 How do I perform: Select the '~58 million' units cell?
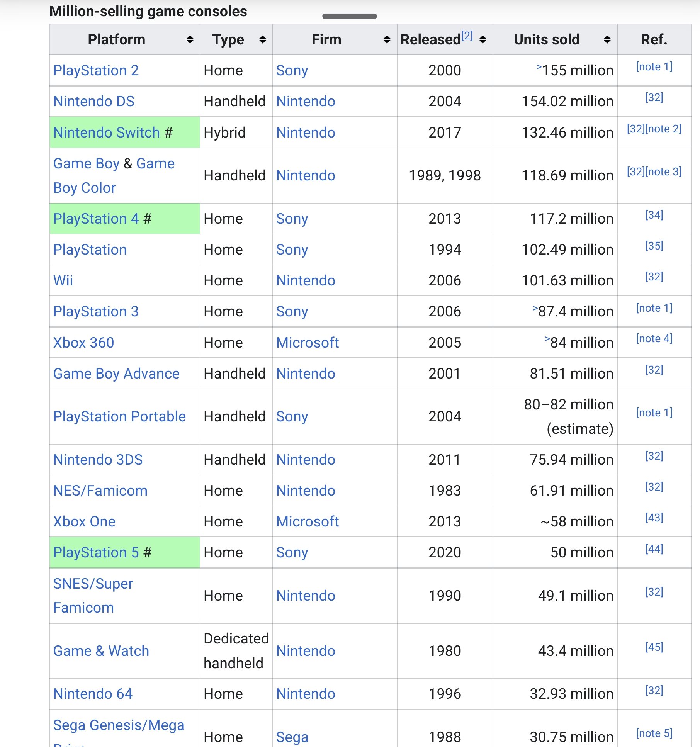(x=555, y=521)
